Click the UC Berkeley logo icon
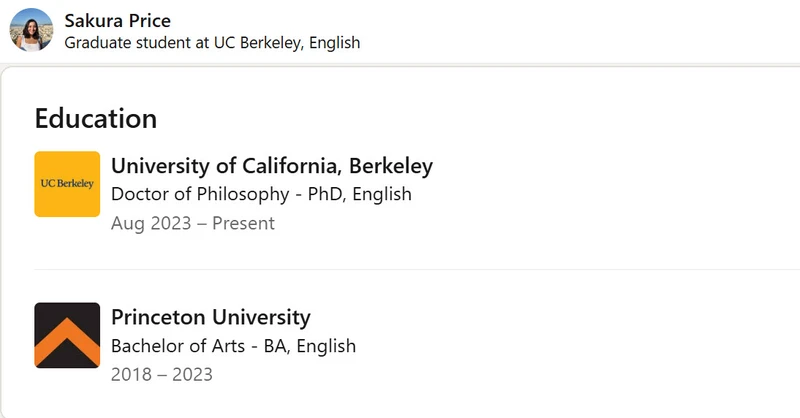 coord(67,184)
